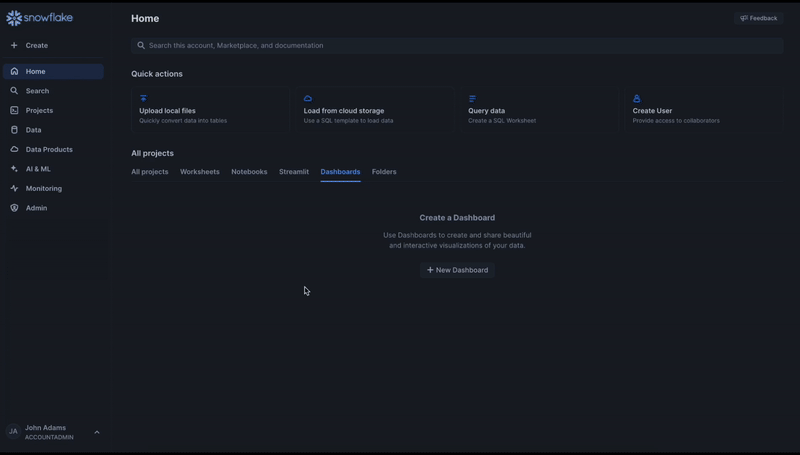Click the plus icon in New Dashboard button
Screen dimensions: 800x455
coord(430,270)
